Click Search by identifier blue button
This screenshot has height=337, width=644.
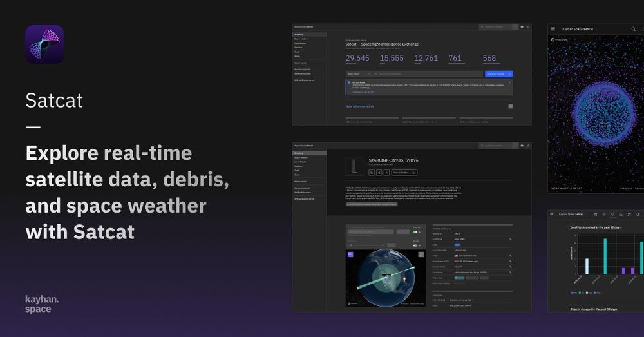point(498,74)
